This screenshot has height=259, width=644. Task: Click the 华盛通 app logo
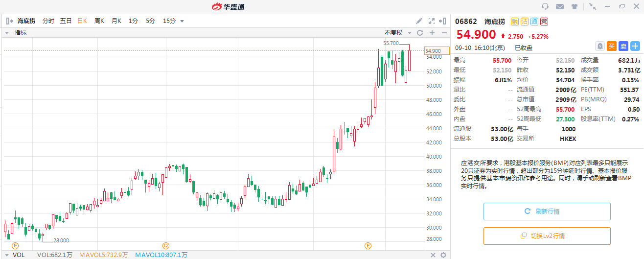point(228,6)
